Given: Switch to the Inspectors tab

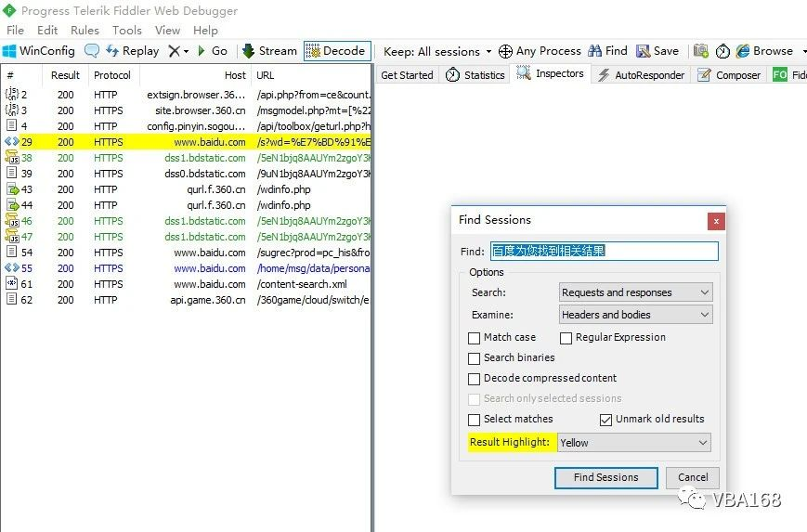Looking at the screenshot, I should tap(550, 73).
